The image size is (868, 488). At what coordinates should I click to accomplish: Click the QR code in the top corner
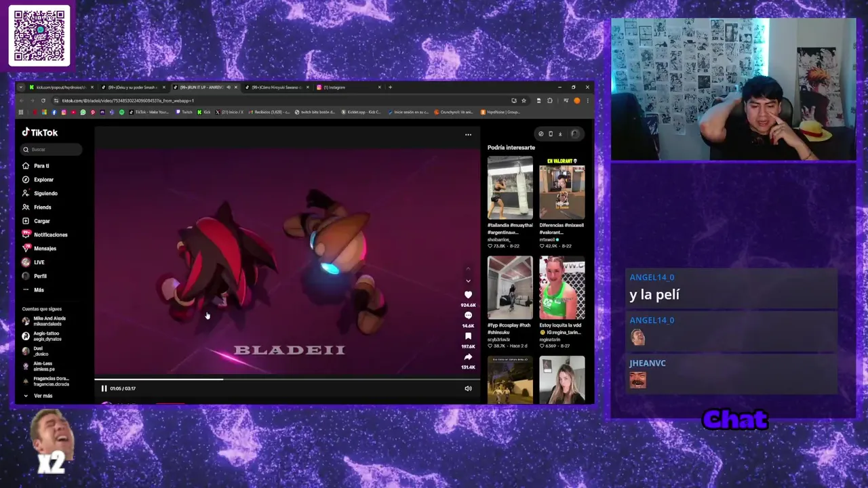tap(39, 35)
